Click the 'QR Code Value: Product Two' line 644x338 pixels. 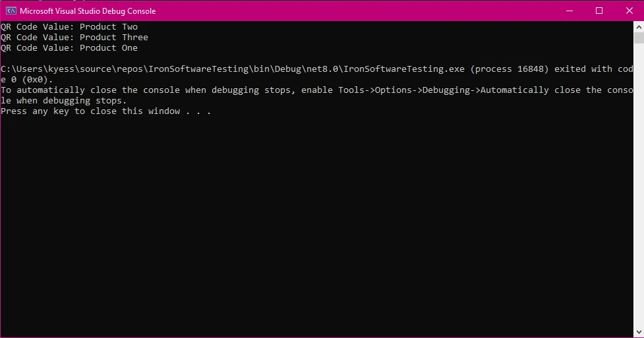pos(69,27)
